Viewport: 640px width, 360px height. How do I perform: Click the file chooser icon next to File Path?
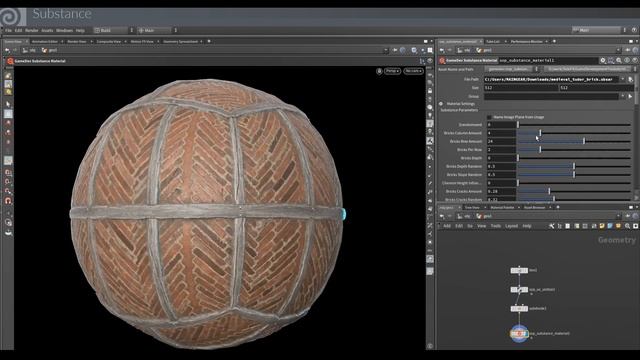[x=631, y=79]
